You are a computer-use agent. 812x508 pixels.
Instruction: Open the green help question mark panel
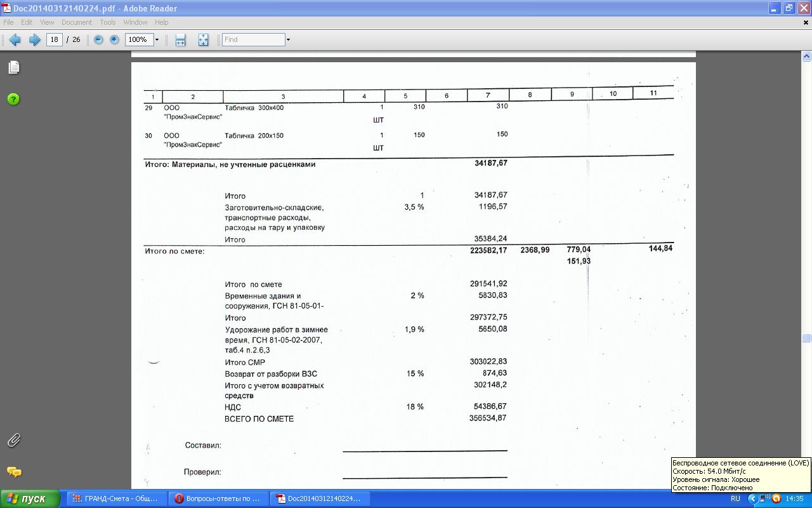(13, 99)
